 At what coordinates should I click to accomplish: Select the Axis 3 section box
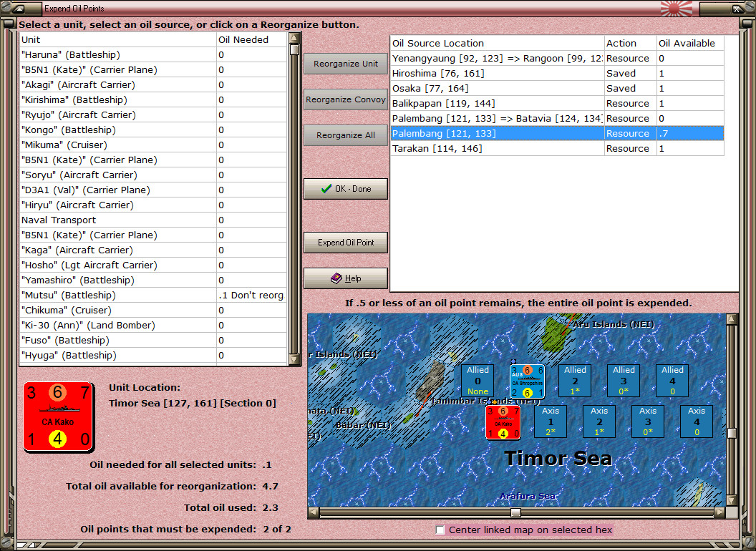pyautogui.click(x=647, y=421)
